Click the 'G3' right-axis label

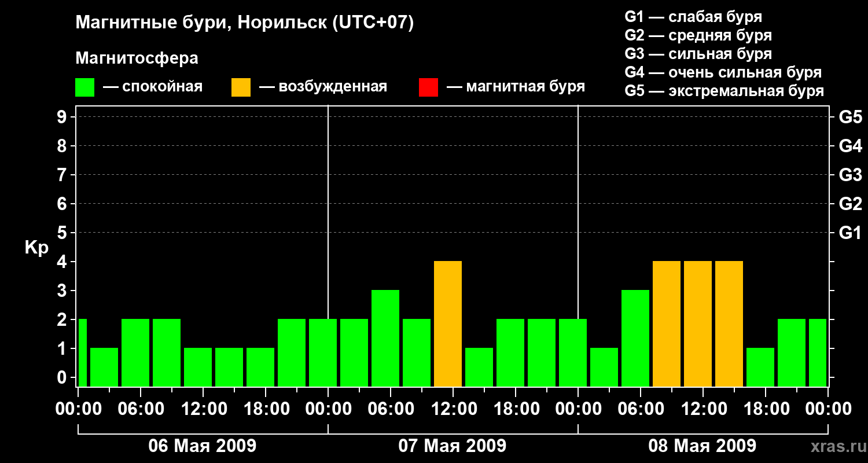[x=851, y=175]
